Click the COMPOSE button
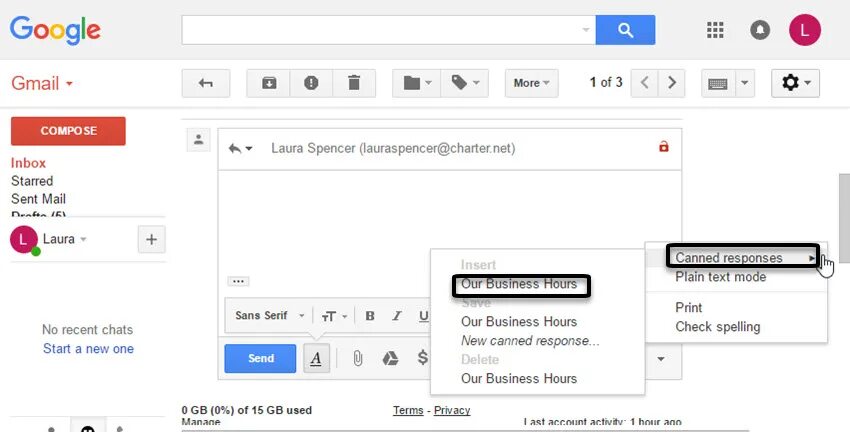 point(68,131)
